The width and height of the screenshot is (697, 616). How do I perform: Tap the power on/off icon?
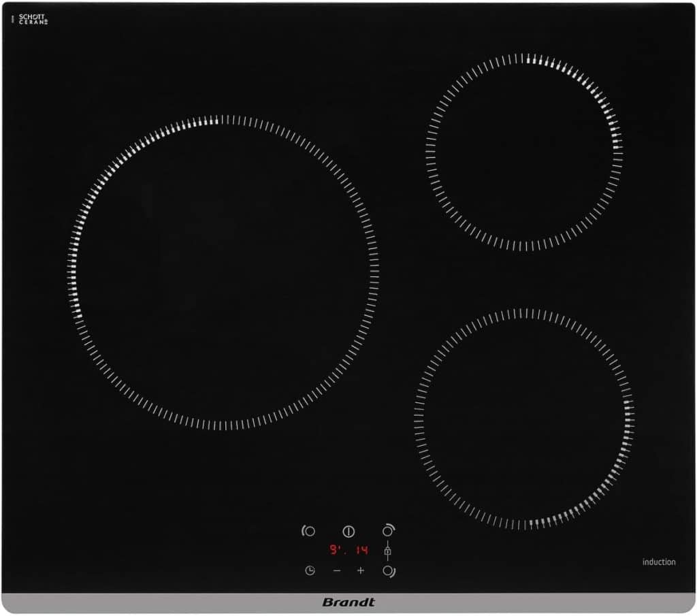348,531
